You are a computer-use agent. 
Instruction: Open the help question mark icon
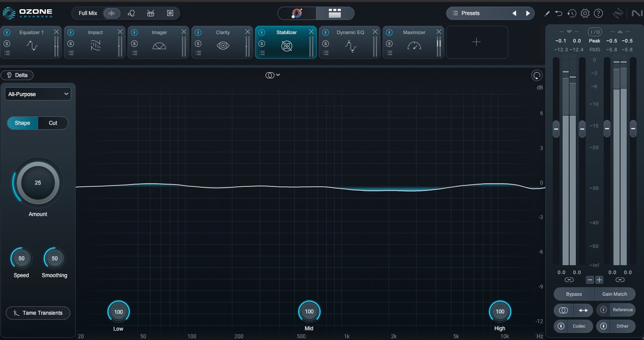click(x=598, y=13)
